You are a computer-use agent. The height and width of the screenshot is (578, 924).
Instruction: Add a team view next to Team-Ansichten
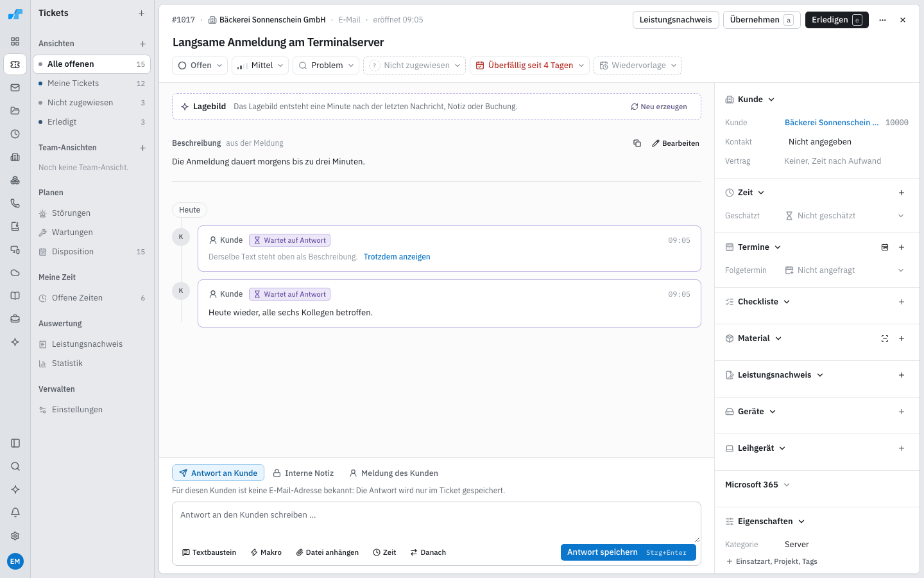tap(142, 148)
